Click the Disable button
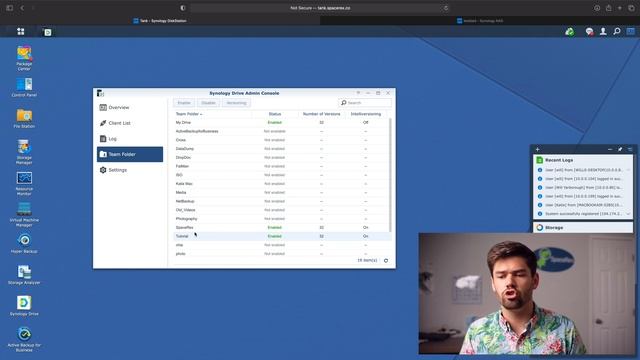This screenshot has width=640, height=360. point(208,103)
